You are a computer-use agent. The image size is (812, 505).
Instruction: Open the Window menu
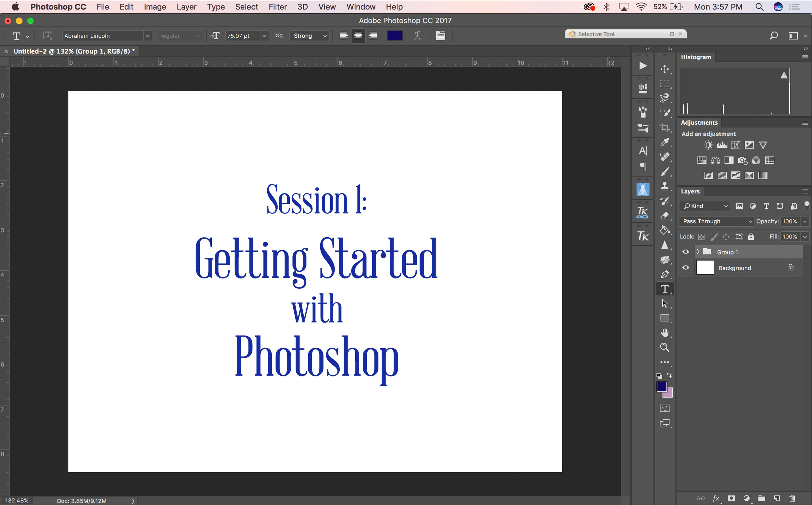point(361,7)
